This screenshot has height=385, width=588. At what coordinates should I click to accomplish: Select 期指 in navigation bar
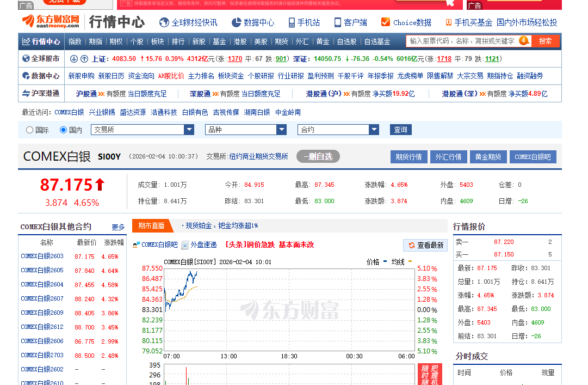[96, 41]
